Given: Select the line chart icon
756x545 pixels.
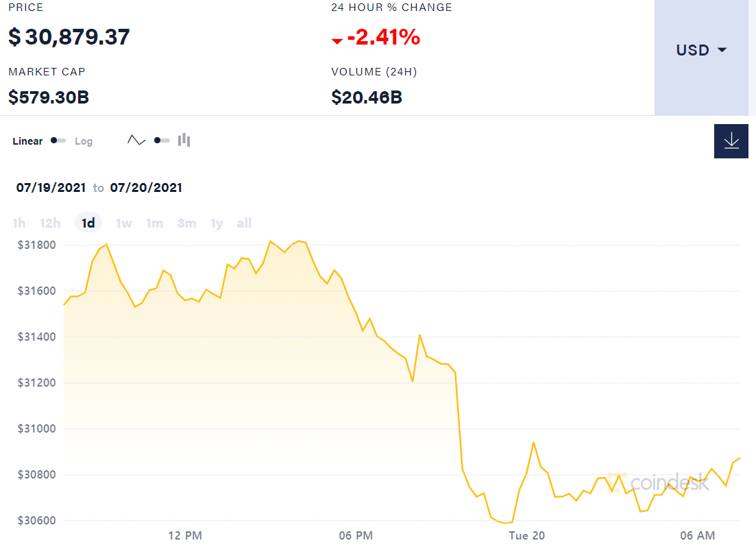Looking at the screenshot, I should (136, 141).
